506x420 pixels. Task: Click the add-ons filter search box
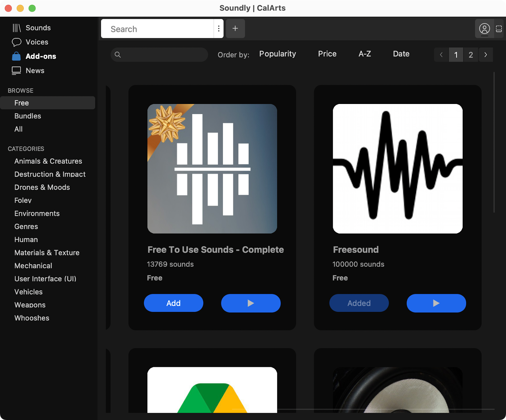(159, 55)
